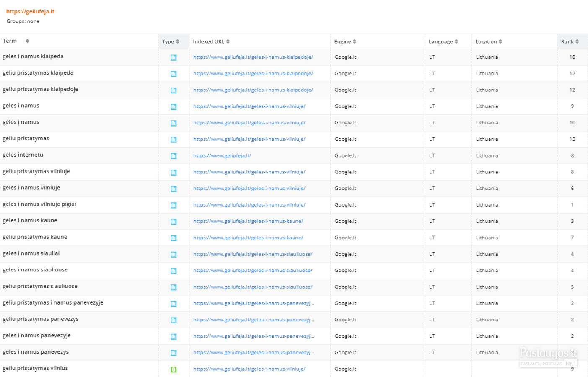Select the Type column header label
This screenshot has height=377, width=588.
pyautogui.click(x=168, y=41)
